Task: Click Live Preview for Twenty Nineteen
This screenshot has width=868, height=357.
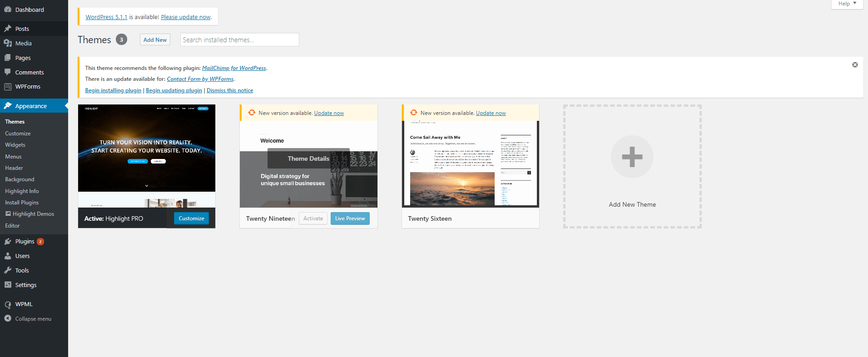Action: point(350,218)
